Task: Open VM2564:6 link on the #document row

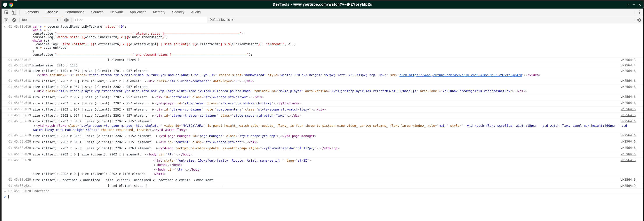Action: coord(628,180)
